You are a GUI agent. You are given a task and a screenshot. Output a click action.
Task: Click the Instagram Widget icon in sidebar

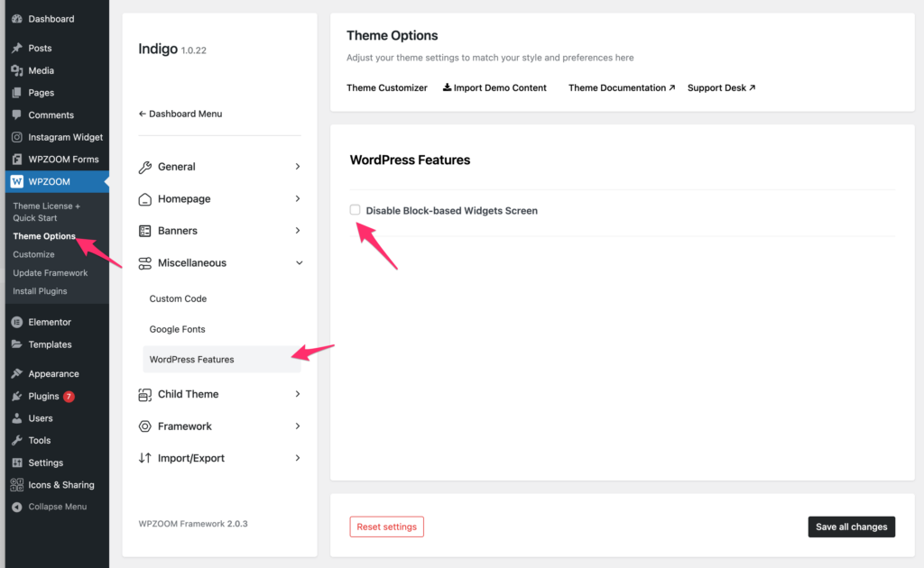[16, 137]
